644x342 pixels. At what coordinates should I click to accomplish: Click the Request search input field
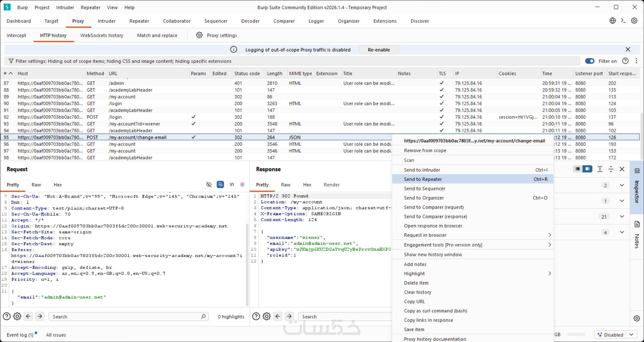(x=125, y=317)
